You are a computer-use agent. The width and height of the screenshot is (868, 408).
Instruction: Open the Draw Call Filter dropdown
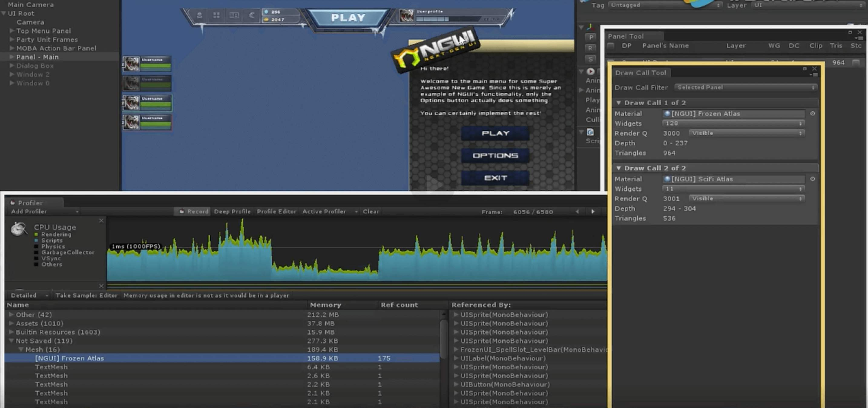(x=745, y=87)
